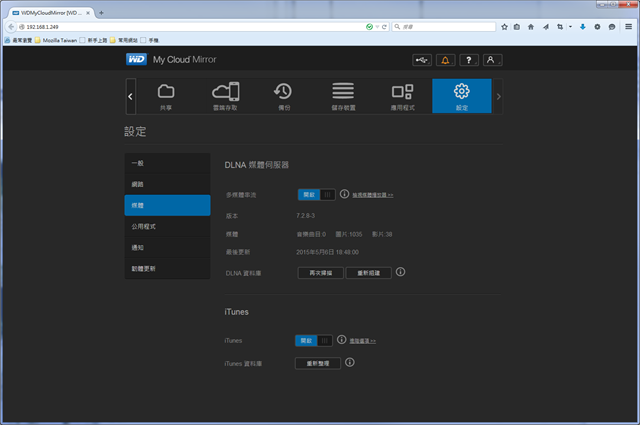Open the 新手上路 bookmark
Screen dimensions: 640x425
click(x=93, y=40)
